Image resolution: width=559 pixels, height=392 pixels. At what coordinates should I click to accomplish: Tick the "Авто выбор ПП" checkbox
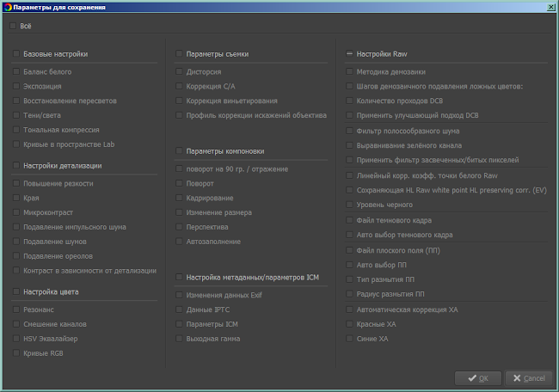(349, 265)
